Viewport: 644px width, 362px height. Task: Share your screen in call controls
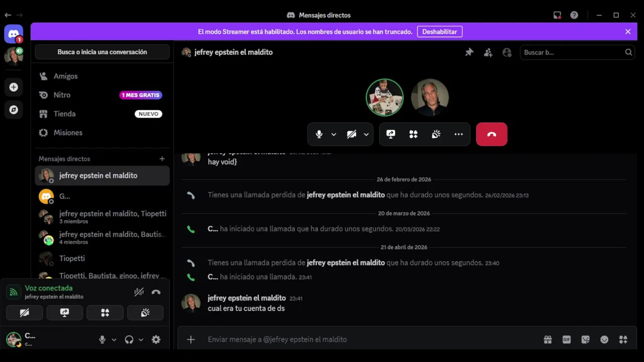(391, 134)
